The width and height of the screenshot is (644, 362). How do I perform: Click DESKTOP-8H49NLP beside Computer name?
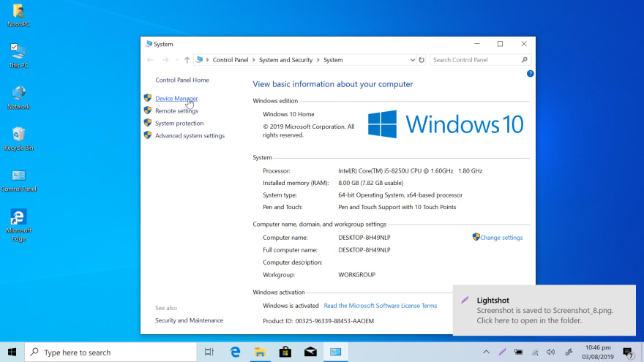(364, 238)
